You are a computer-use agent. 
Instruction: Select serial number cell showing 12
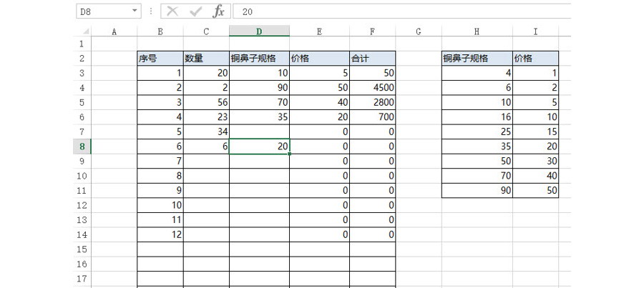160,234
